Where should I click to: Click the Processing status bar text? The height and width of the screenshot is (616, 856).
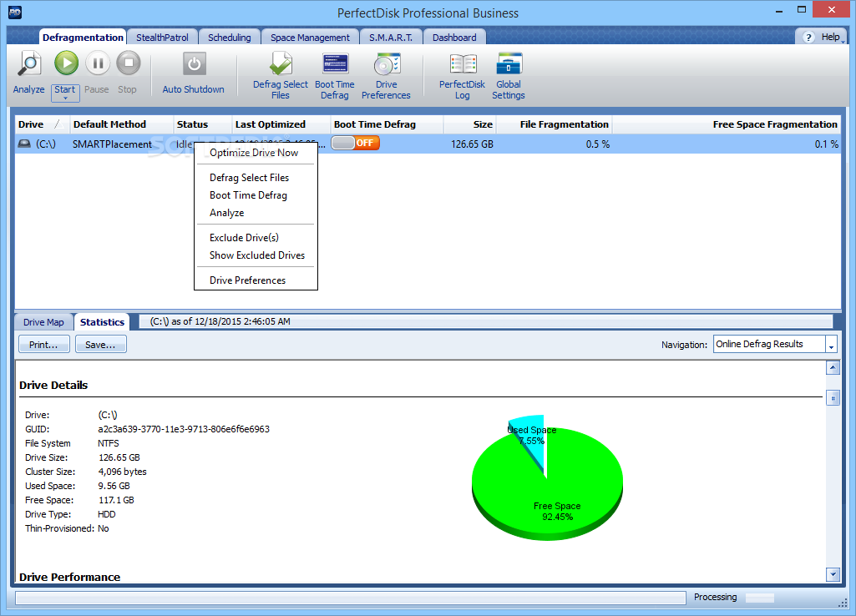point(715,597)
